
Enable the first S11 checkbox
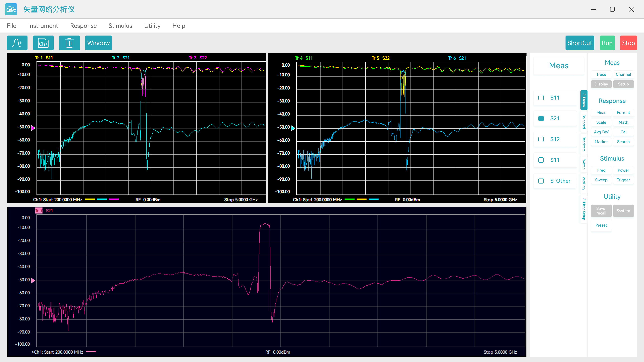click(x=541, y=98)
